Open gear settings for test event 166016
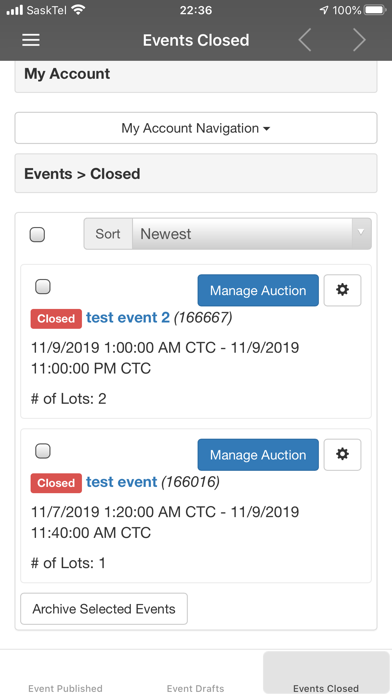 pyautogui.click(x=342, y=455)
